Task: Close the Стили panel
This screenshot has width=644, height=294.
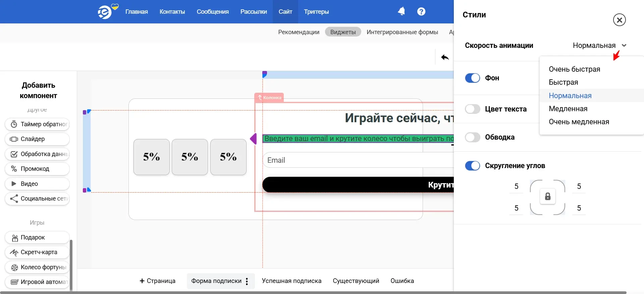Action: pyautogui.click(x=619, y=20)
